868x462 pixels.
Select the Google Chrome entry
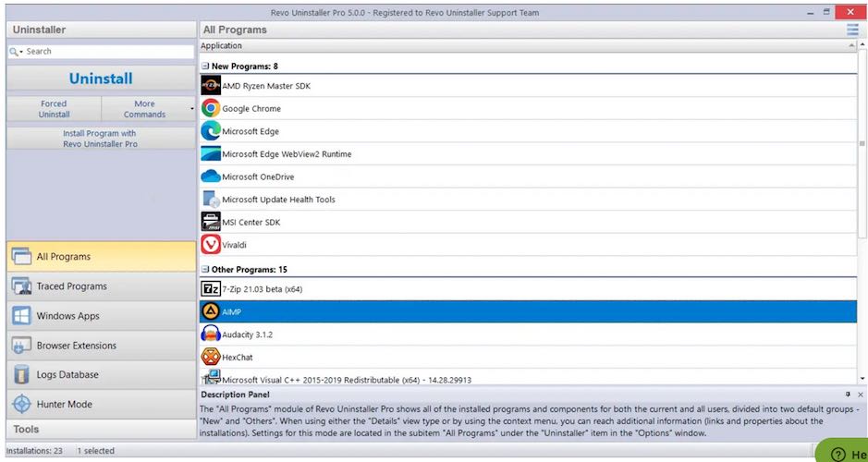(x=528, y=108)
